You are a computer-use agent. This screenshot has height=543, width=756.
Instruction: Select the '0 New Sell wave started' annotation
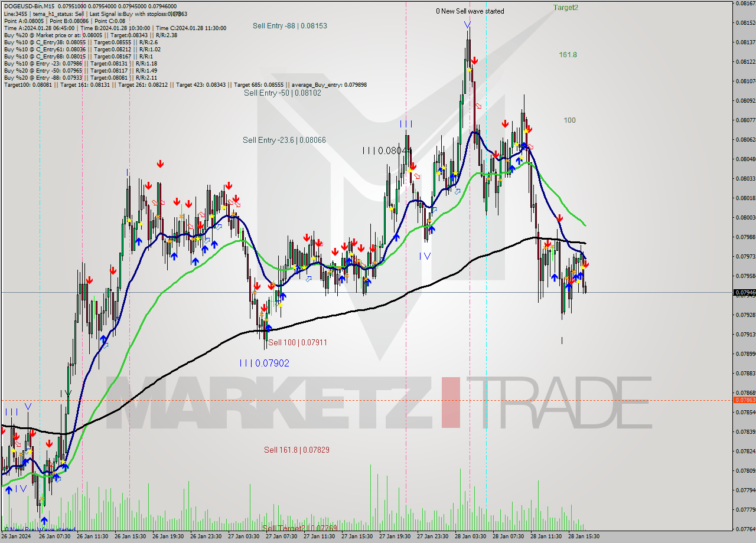(x=470, y=11)
